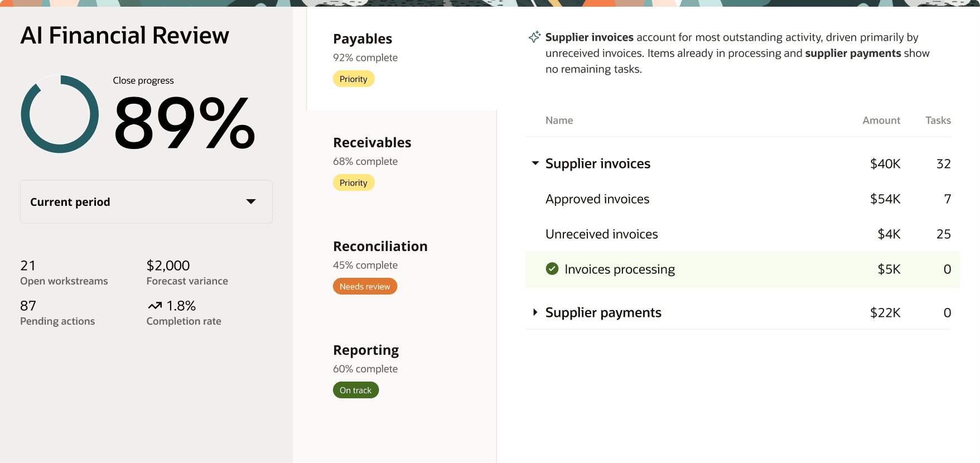Image resolution: width=980 pixels, height=463 pixels.
Task: Click the green checkmark on Invoices processing
Action: pos(552,269)
